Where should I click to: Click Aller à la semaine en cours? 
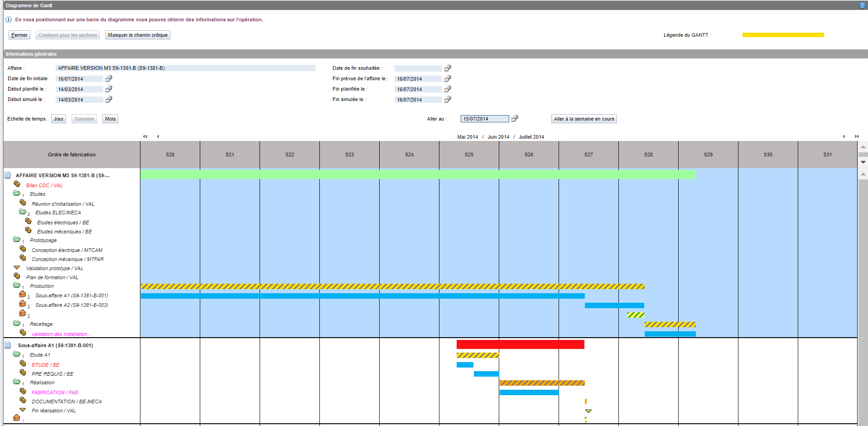tap(584, 119)
